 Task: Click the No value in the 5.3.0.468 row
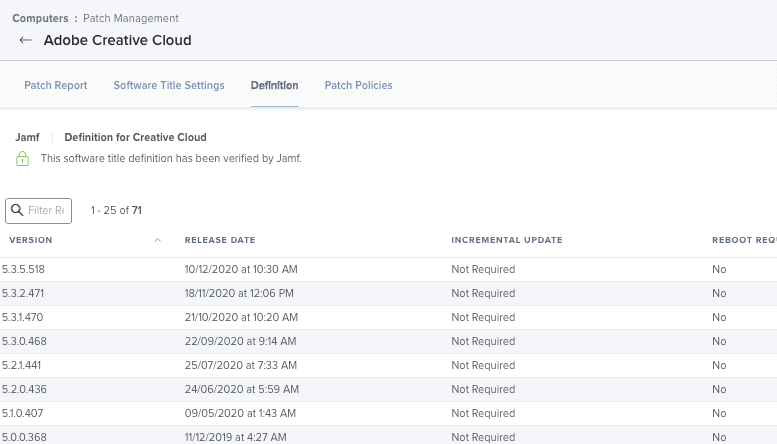pos(719,341)
